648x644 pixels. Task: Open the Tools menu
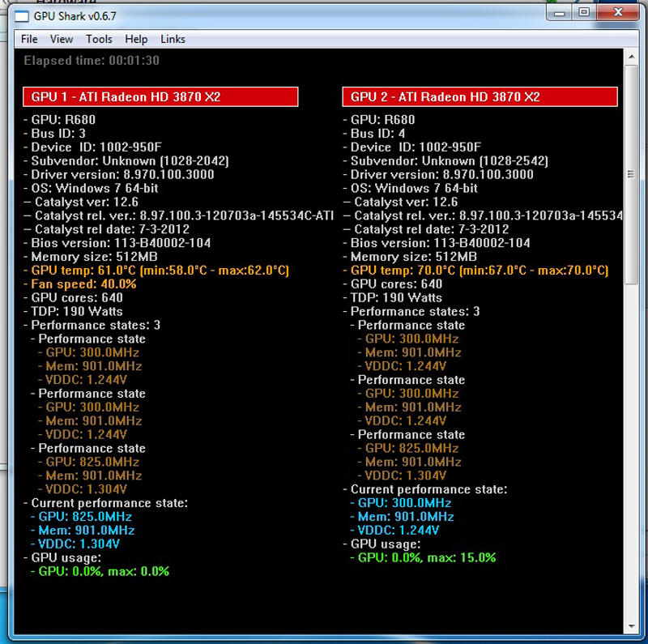pyautogui.click(x=99, y=39)
